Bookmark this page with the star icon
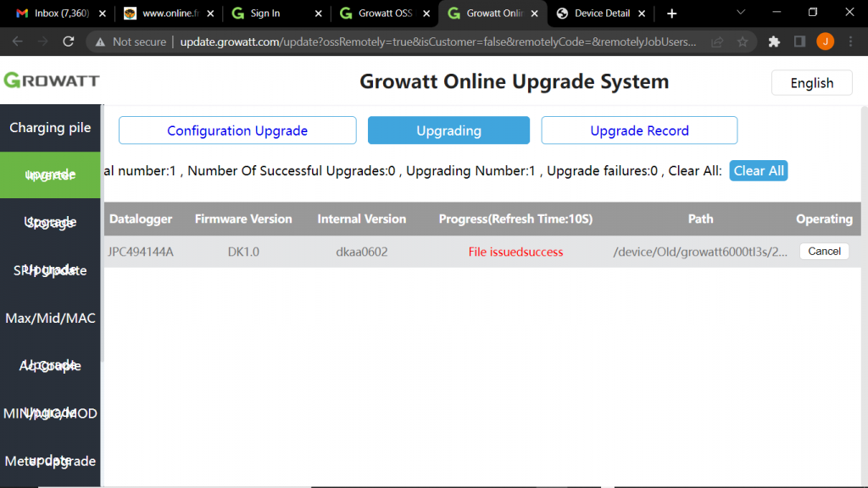 click(743, 42)
